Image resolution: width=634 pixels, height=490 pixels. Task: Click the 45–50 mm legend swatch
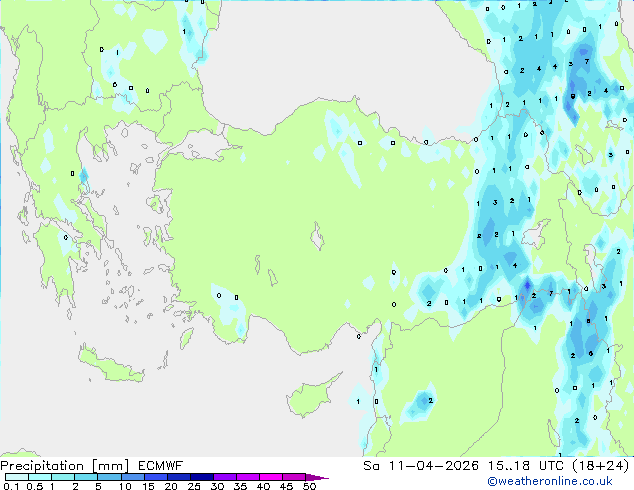(294, 477)
